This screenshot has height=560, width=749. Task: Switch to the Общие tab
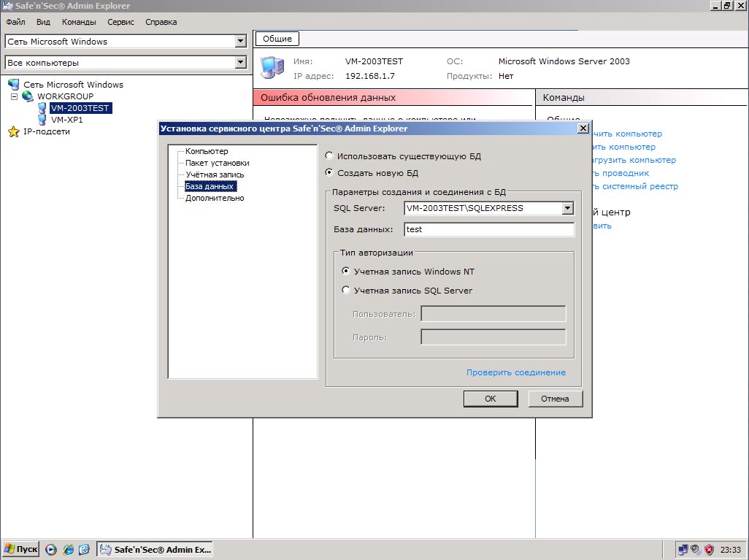point(277,39)
